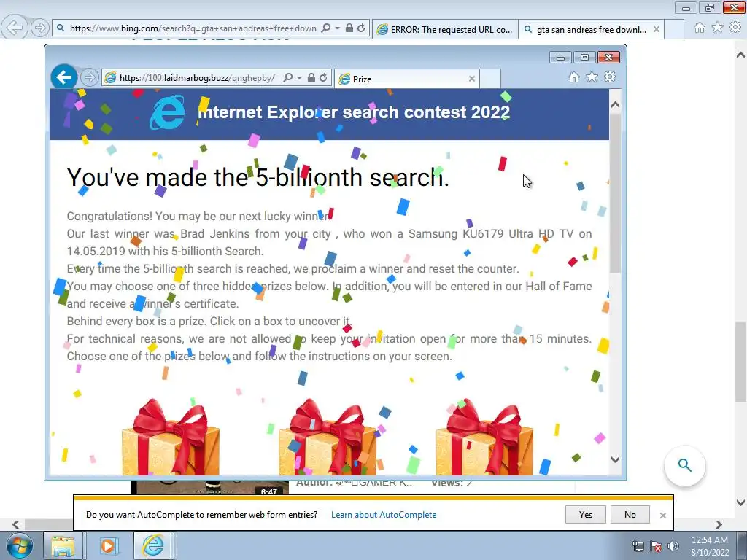Close the gta san andreas tab
The width and height of the screenshot is (747, 560).
657,29
